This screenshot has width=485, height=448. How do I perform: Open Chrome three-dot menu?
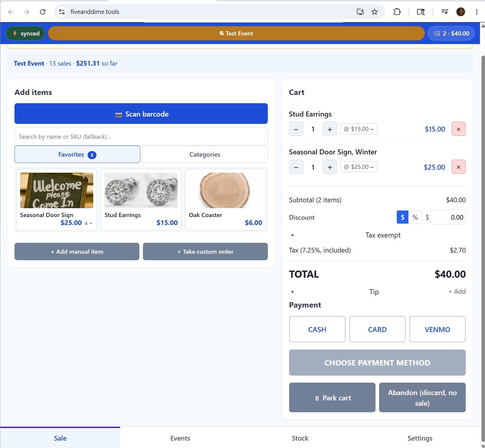tap(476, 12)
